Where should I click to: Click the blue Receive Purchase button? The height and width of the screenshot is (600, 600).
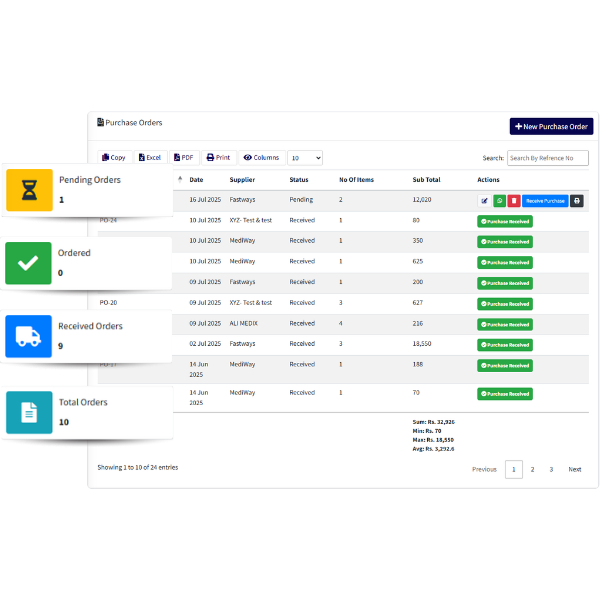click(x=545, y=201)
